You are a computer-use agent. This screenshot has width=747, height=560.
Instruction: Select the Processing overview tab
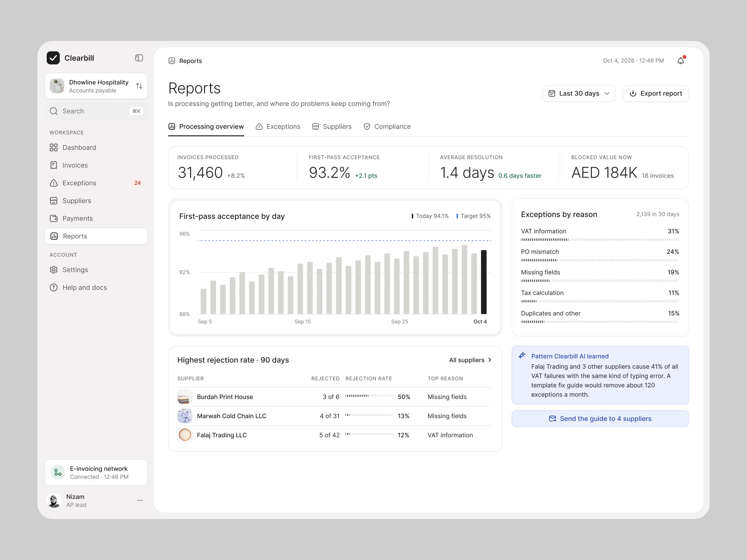pyautogui.click(x=206, y=127)
